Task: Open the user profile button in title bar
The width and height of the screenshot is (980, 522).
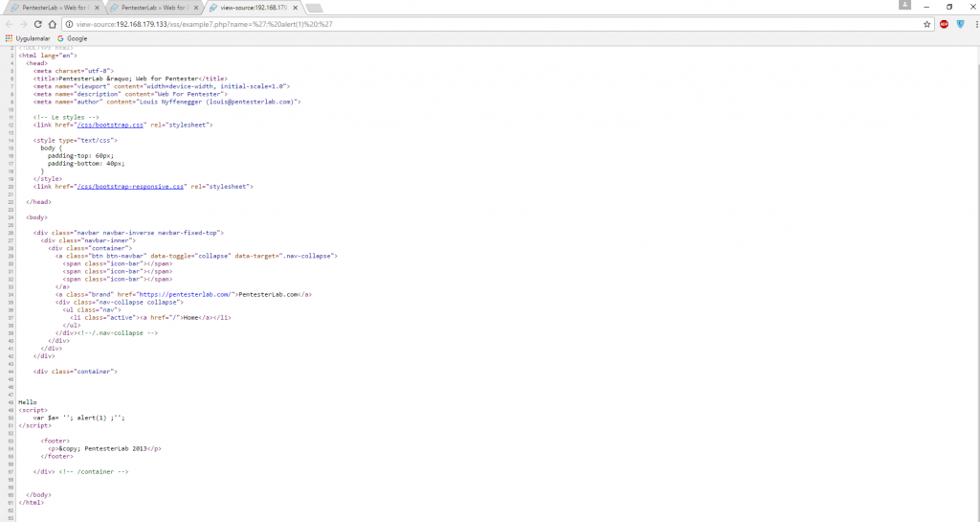Action: (905, 6)
